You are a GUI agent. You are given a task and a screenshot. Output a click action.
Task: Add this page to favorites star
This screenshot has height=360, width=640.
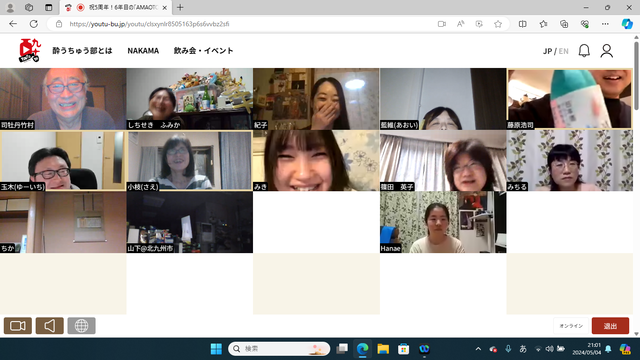[x=498, y=24]
